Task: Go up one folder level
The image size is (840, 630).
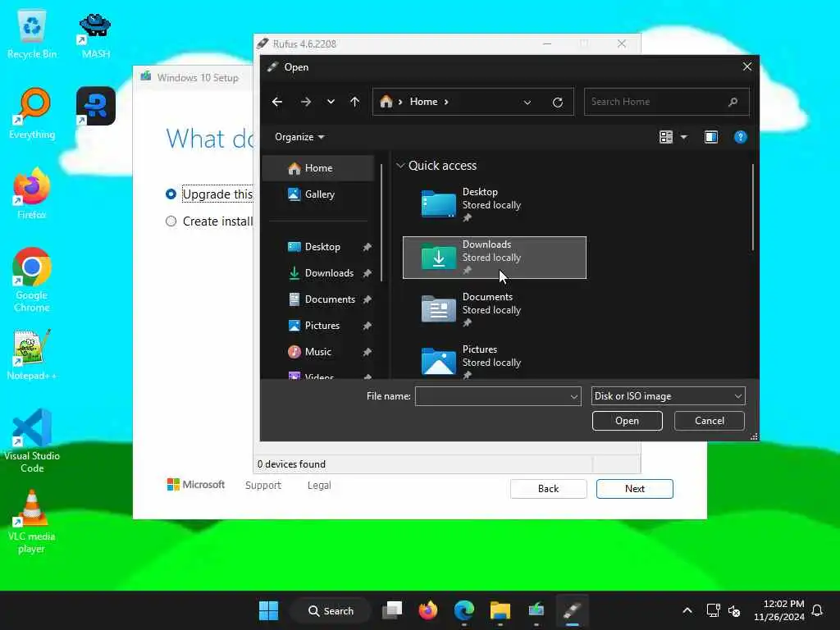Action: click(x=354, y=102)
